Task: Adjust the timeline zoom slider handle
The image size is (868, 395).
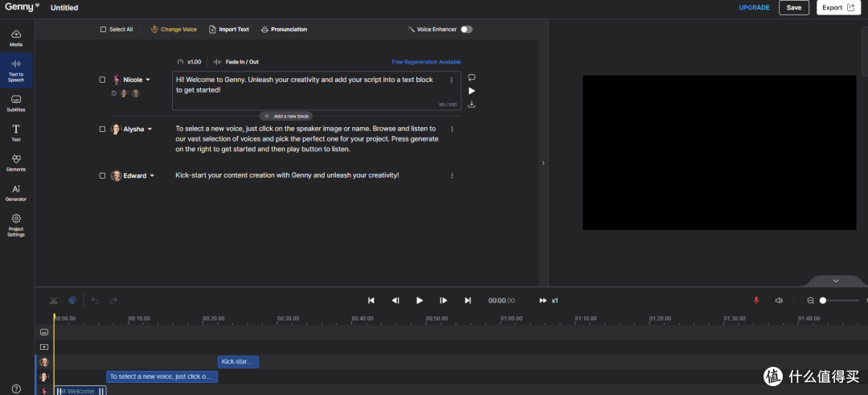Action: [x=823, y=300]
